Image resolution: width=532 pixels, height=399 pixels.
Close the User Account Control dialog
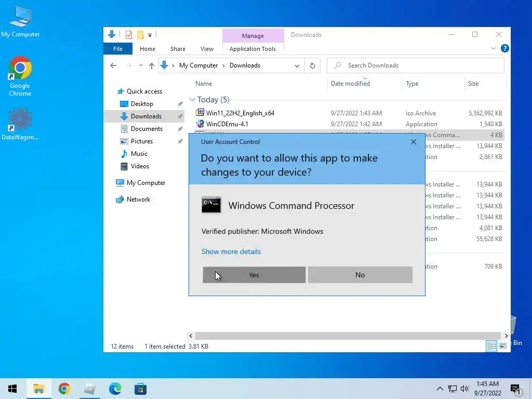coord(413,142)
